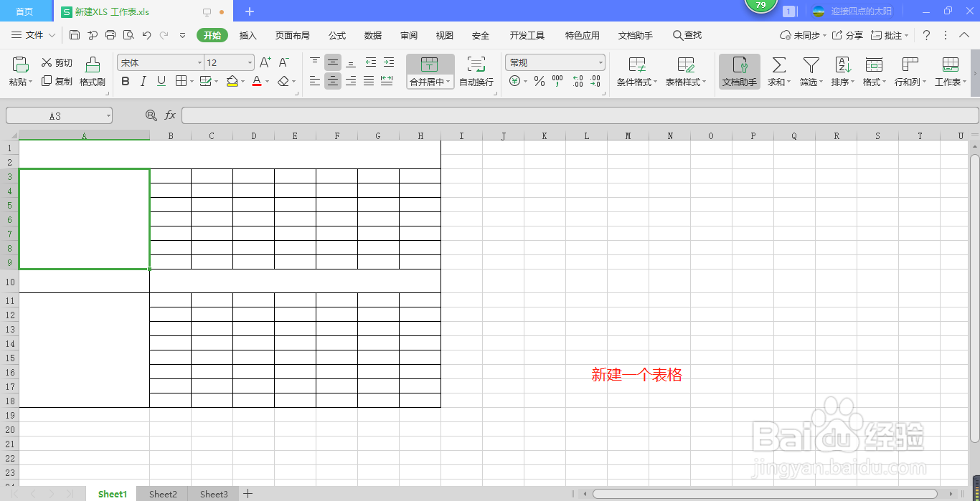The width and height of the screenshot is (980, 501).
Task: Toggle Underline formatting
Action: [161, 81]
